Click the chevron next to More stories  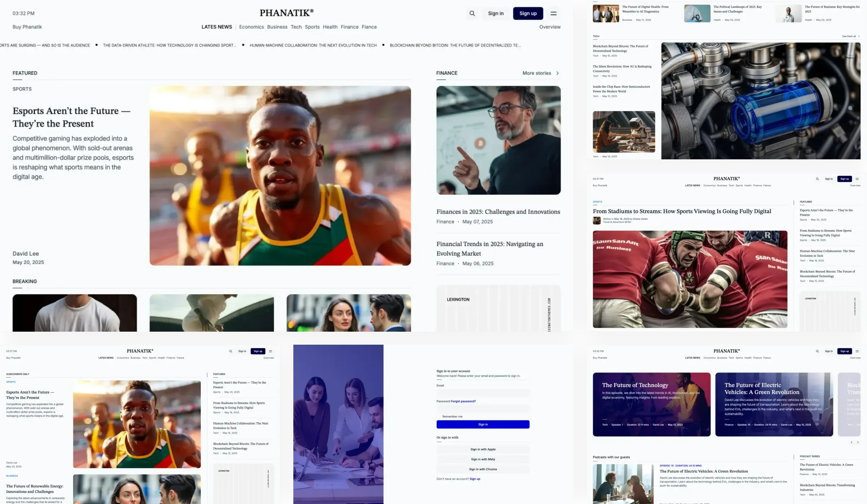click(557, 73)
